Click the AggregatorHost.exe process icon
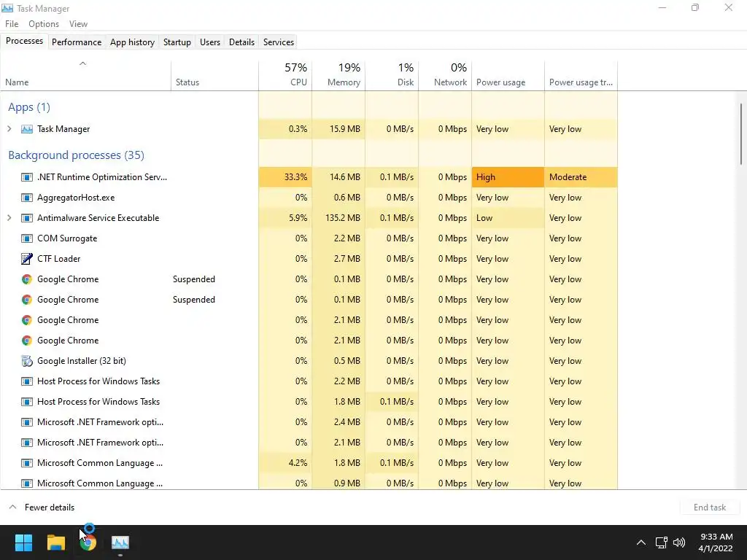This screenshot has height=560, width=747. click(27, 198)
